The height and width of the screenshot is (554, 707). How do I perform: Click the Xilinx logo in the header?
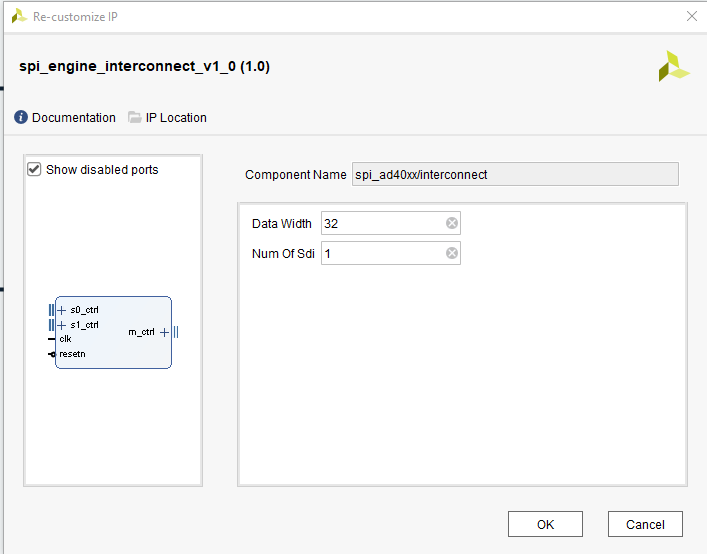673,66
